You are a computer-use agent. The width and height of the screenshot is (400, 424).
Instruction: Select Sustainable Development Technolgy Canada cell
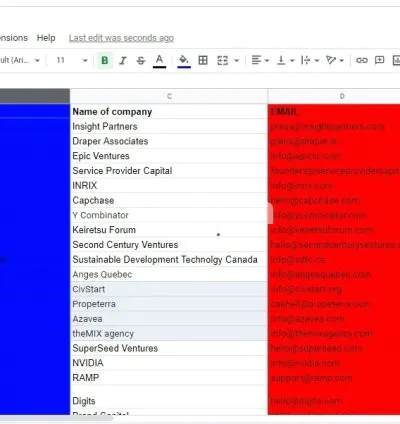click(x=169, y=259)
